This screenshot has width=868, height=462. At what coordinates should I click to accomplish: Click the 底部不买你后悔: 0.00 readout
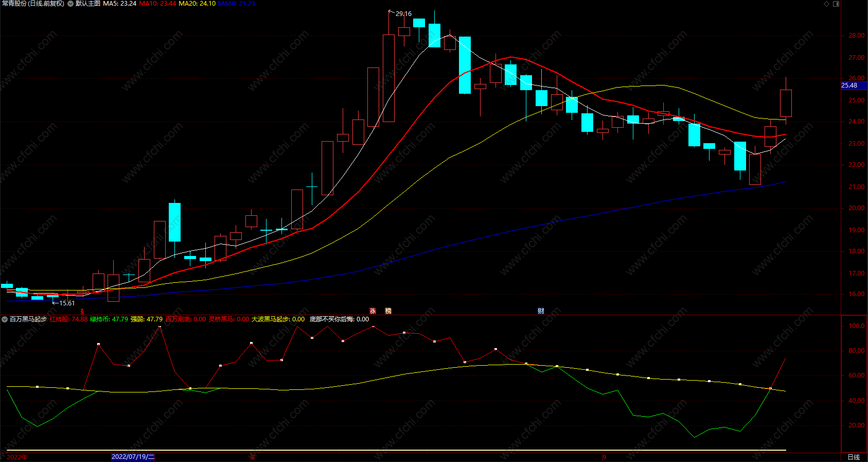pyautogui.click(x=340, y=319)
